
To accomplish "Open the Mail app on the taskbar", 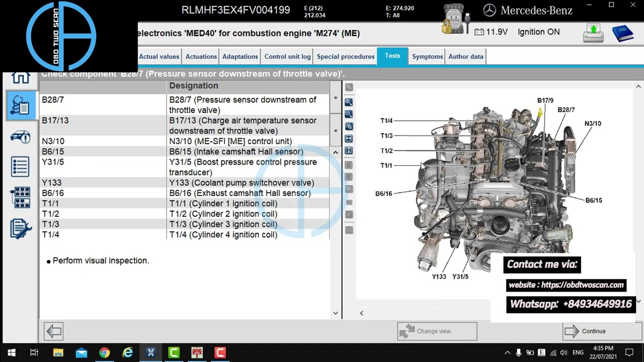I will tap(81, 353).
